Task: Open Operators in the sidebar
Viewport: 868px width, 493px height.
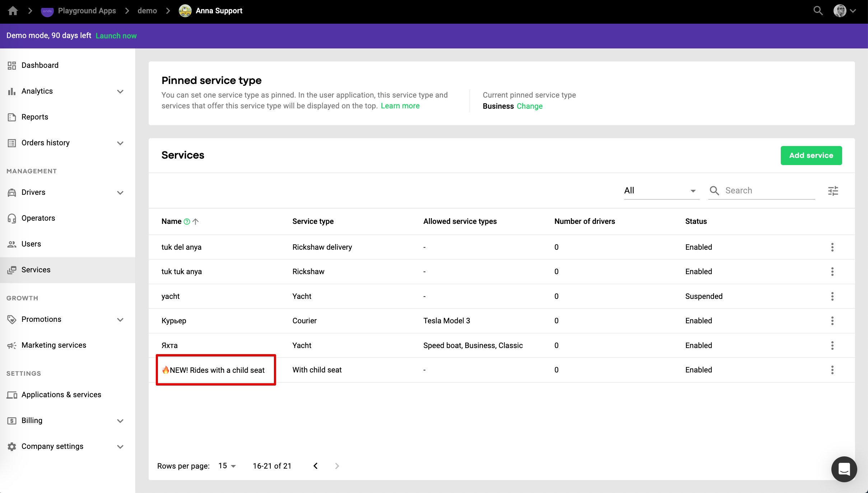Action: point(38,218)
